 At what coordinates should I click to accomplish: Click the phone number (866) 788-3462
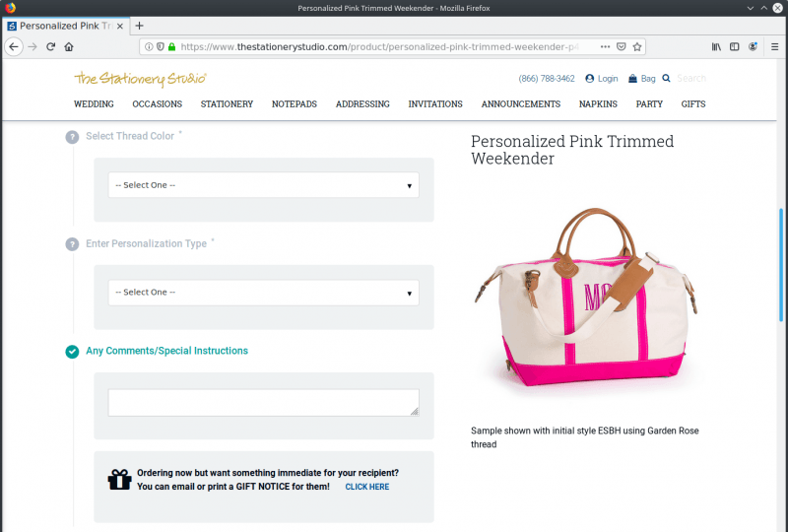point(547,79)
